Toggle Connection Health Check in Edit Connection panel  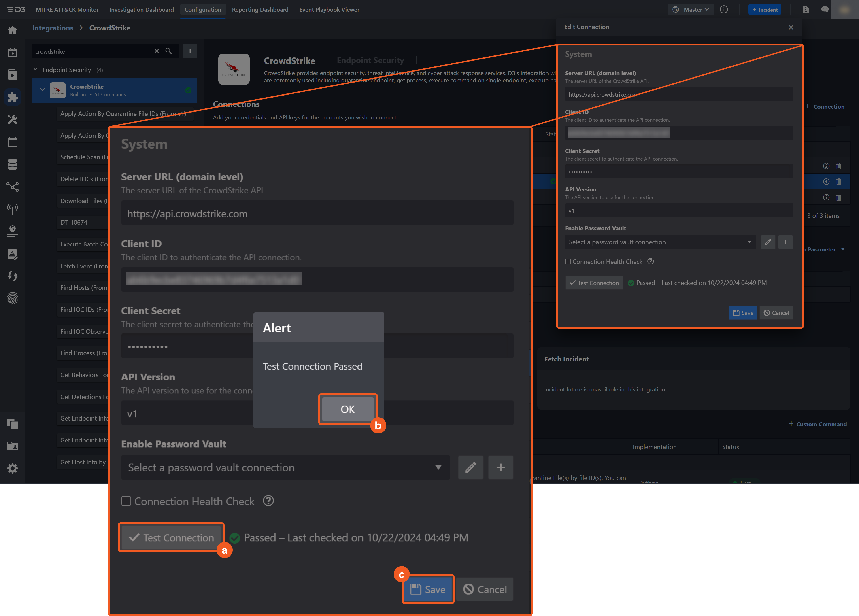pos(568,262)
